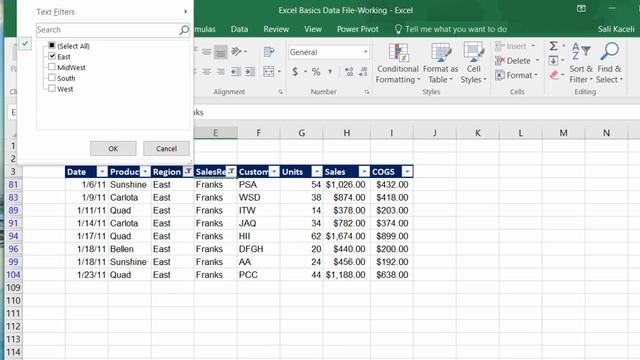Open the Power Pivot ribbon tab
This screenshot has width=640, height=360.
pos(358,29)
